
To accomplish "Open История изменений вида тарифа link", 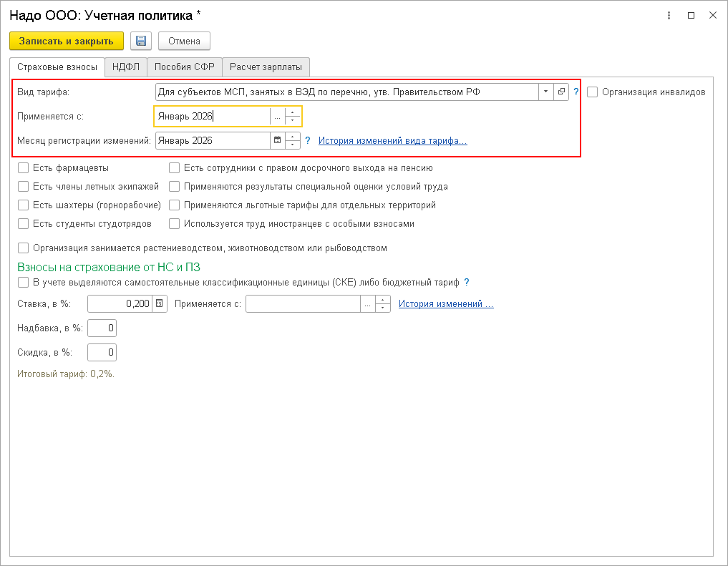I will [392, 141].
